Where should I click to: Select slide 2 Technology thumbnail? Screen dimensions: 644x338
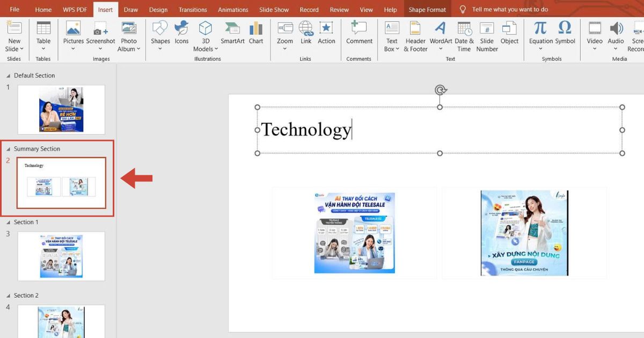pos(61,183)
